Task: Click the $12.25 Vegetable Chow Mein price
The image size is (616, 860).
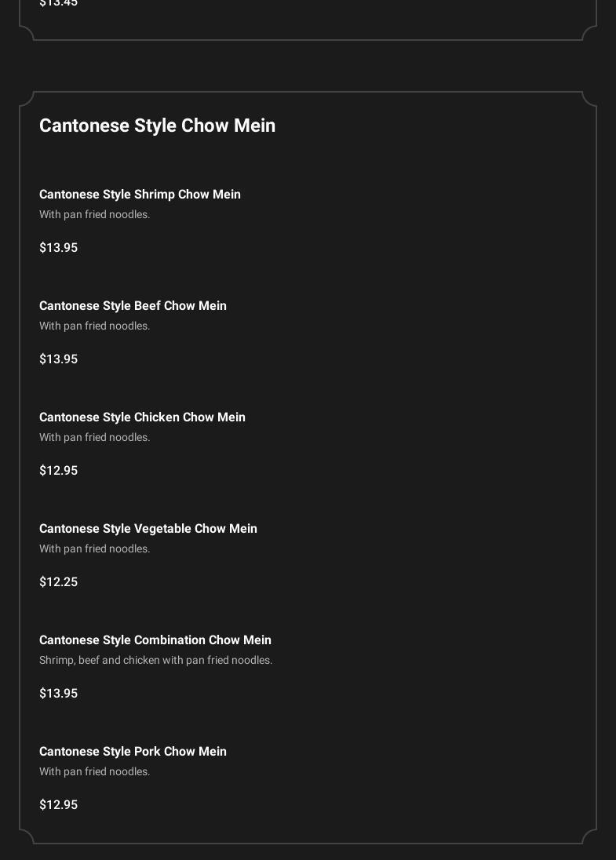Action: [58, 582]
